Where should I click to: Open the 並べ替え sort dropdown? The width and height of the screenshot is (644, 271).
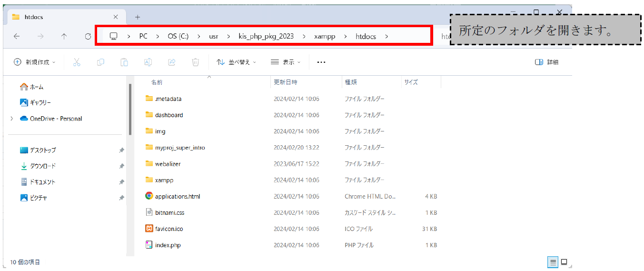pos(237,62)
